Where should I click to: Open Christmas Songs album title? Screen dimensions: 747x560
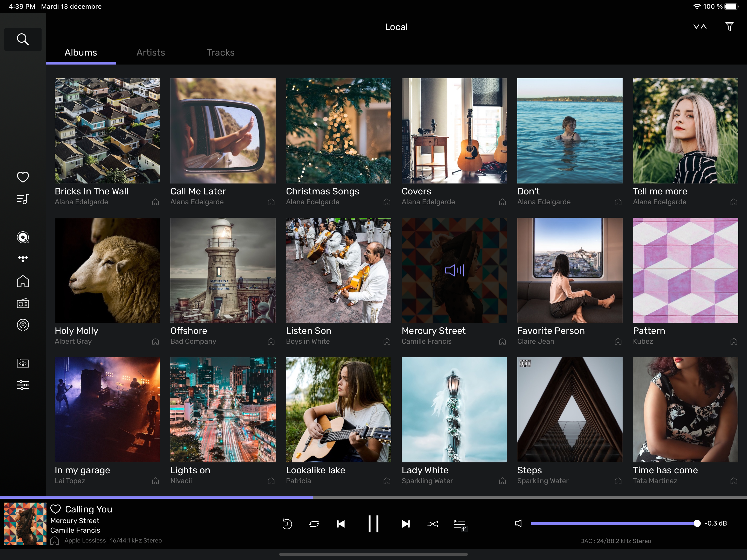coord(322,191)
